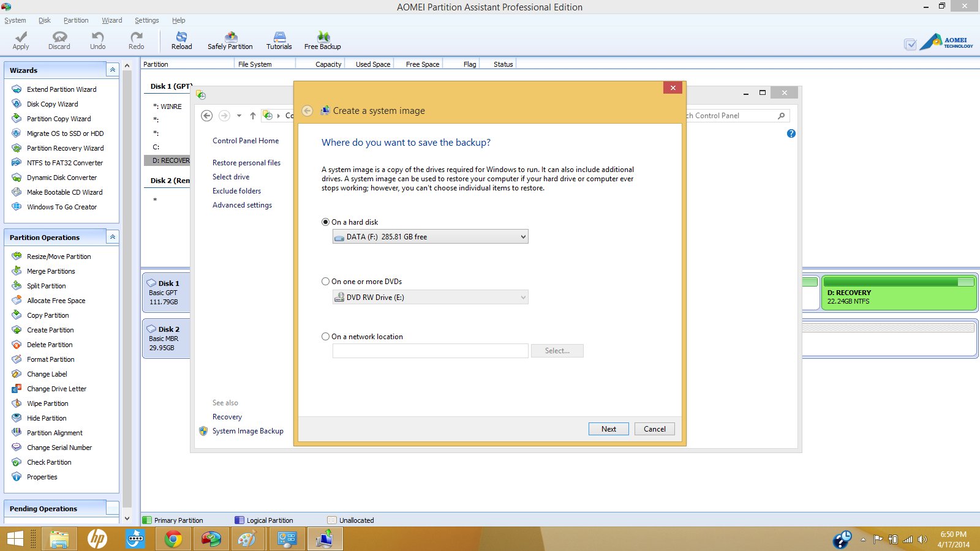
Task: Select the Split Partition operation
Action: [46, 286]
